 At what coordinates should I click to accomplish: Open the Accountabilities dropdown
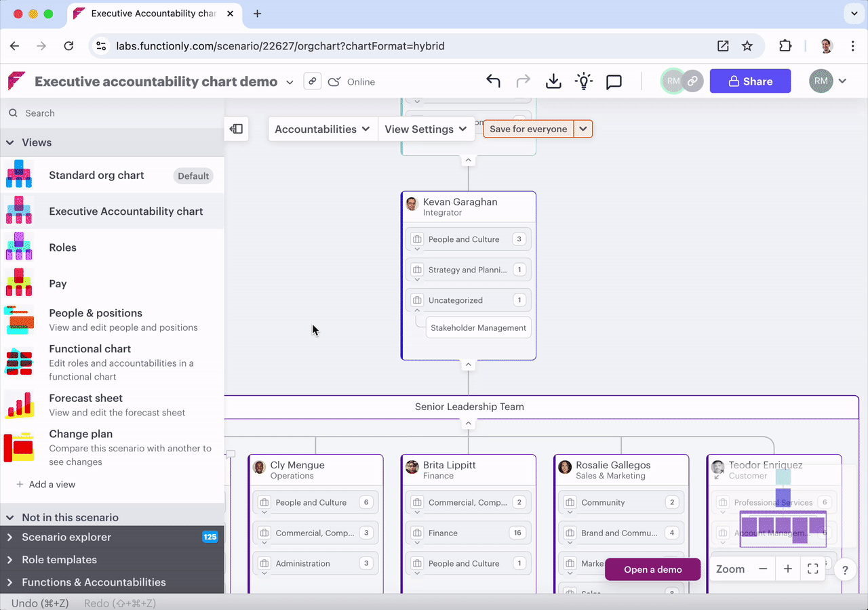[323, 129]
